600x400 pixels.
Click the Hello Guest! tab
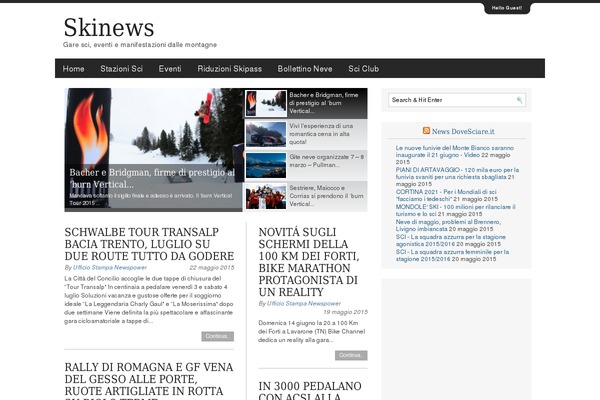tap(507, 8)
